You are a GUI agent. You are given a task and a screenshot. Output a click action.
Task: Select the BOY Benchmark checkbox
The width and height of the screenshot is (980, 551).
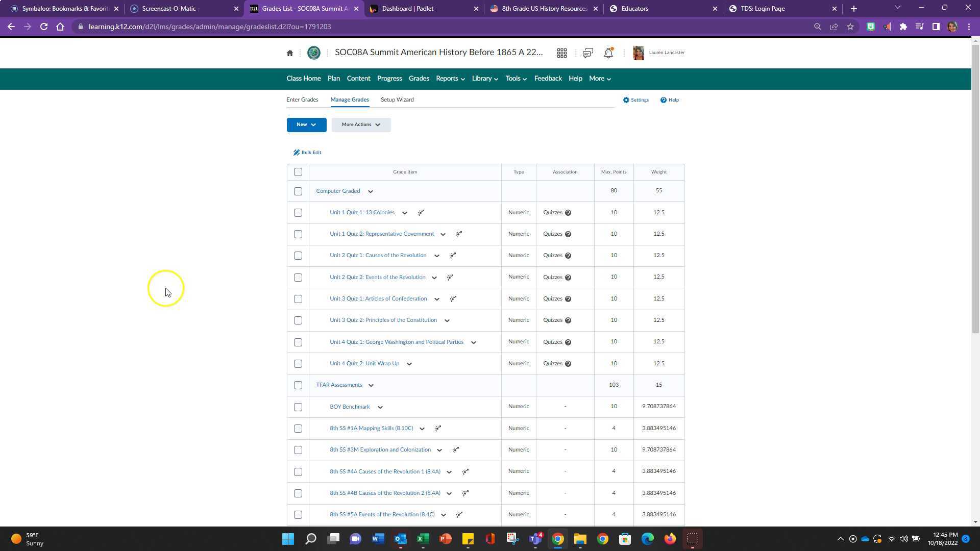coord(298,407)
